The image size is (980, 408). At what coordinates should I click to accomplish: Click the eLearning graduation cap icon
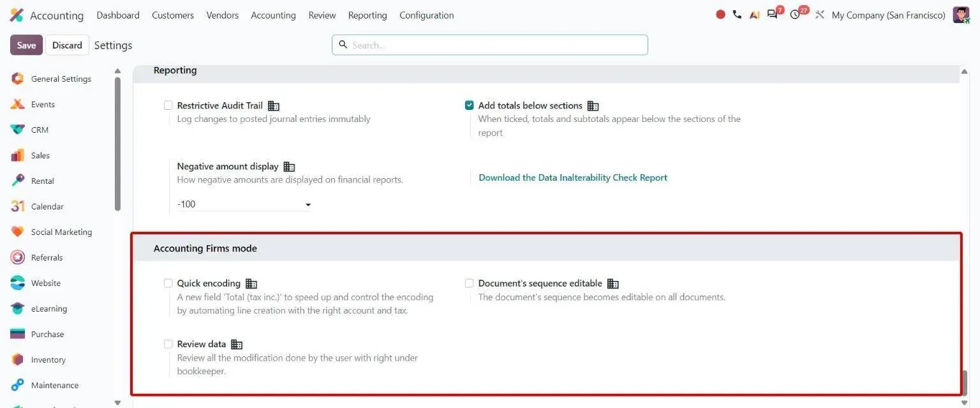pos(18,308)
